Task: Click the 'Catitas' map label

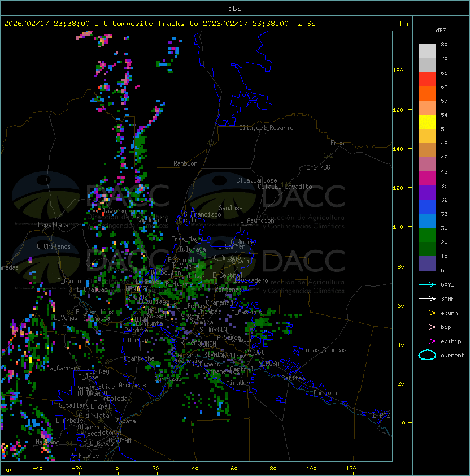Action: [x=293, y=379]
